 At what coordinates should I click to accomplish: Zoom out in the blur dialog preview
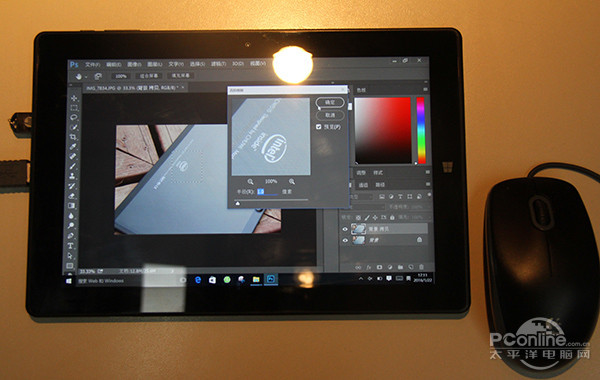[250, 181]
